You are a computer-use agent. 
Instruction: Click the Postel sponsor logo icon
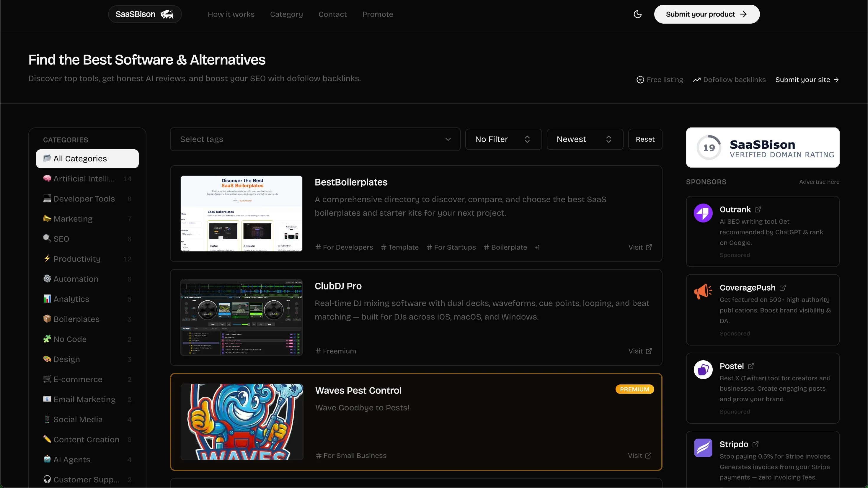click(703, 370)
